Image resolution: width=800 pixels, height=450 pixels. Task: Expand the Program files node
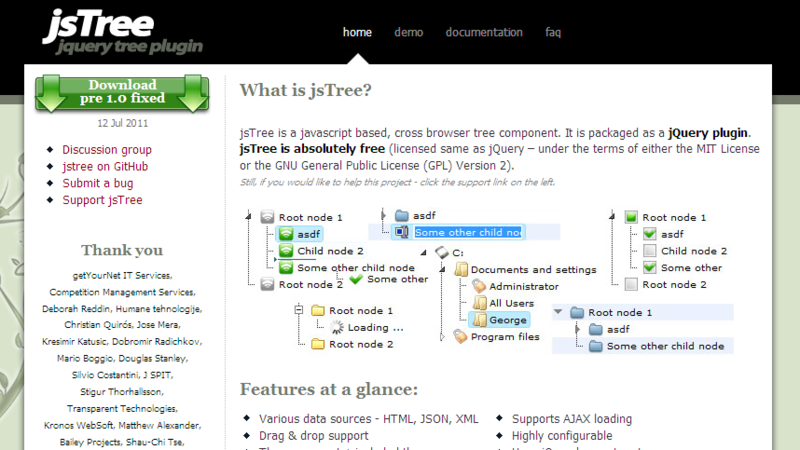[x=442, y=337]
